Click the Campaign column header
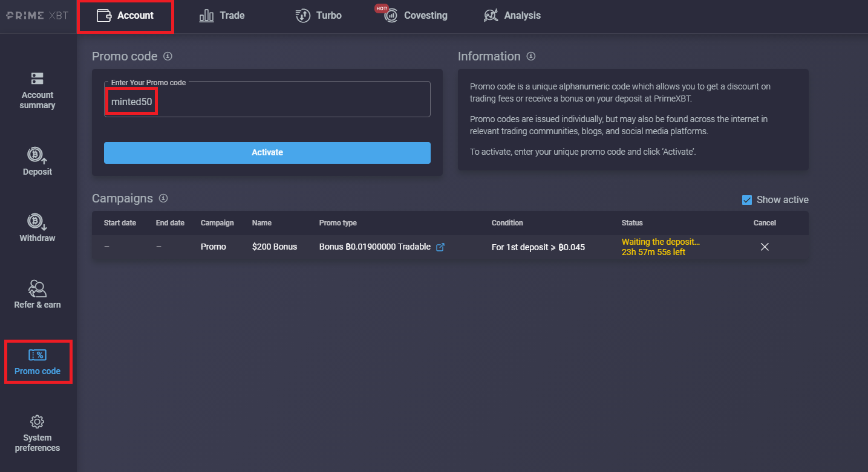Image resolution: width=868 pixels, height=472 pixels. [217, 223]
